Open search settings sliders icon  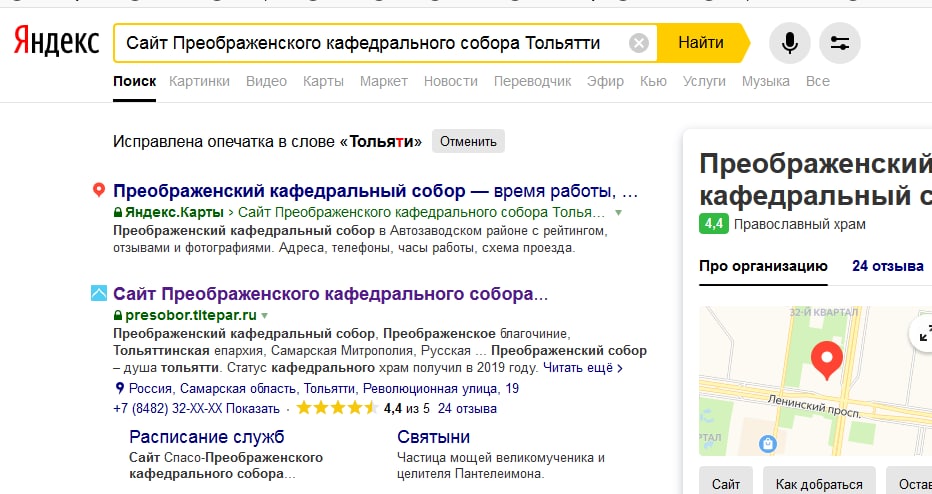839,43
